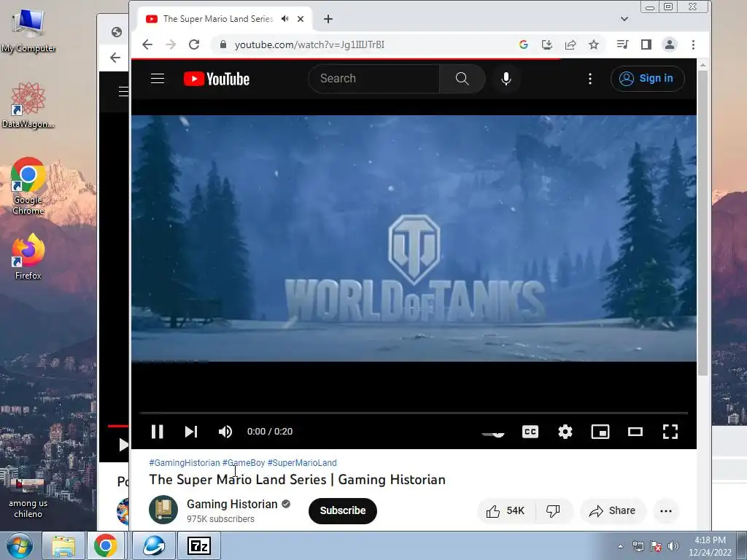Enable miniplayer mode
Image resolution: width=747 pixels, height=560 pixels.
pos(600,432)
